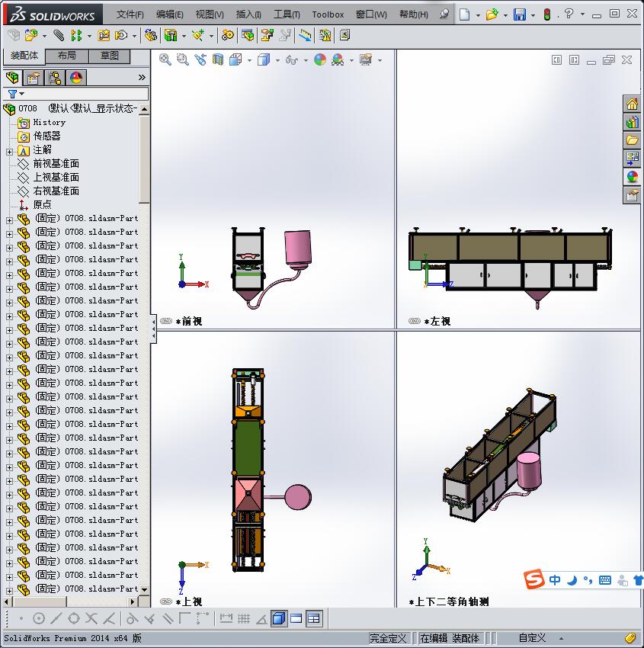This screenshot has width=644, height=648.
Task: Expand the 注解 annotations tree node
Action: (9, 152)
